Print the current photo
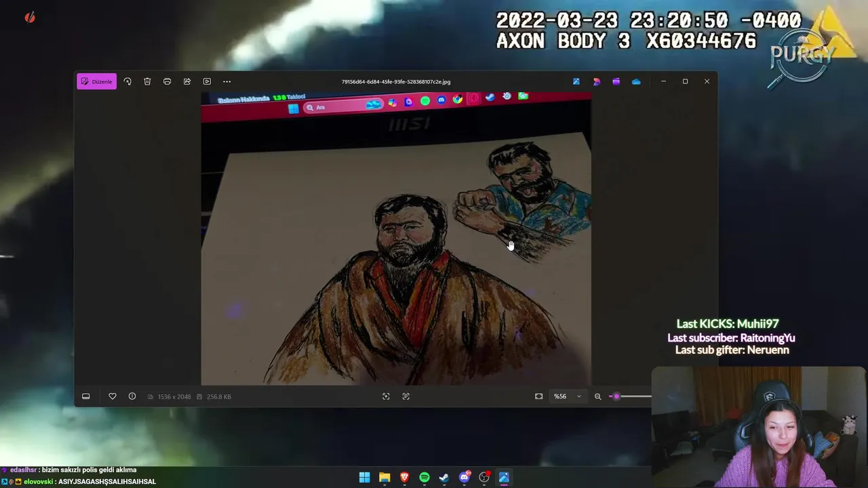Viewport: 868px width, 488px height. coord(167,81)
